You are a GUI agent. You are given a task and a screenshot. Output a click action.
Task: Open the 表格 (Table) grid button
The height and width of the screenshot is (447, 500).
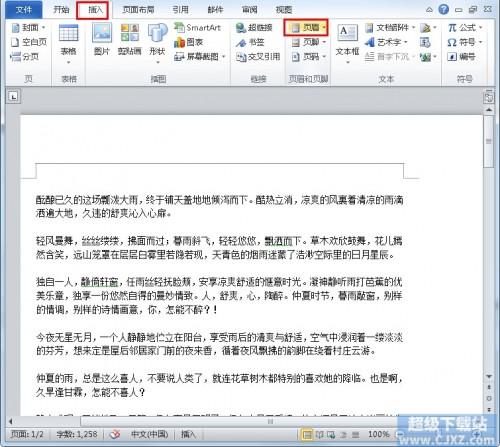68,43
